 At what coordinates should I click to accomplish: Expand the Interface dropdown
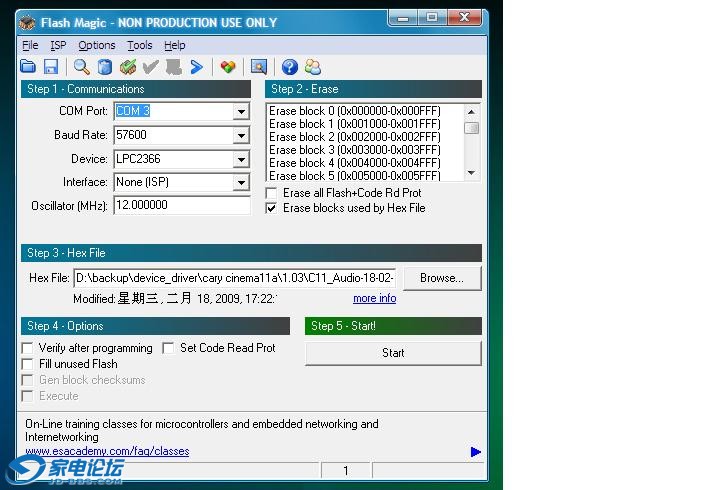coord(241,182)
